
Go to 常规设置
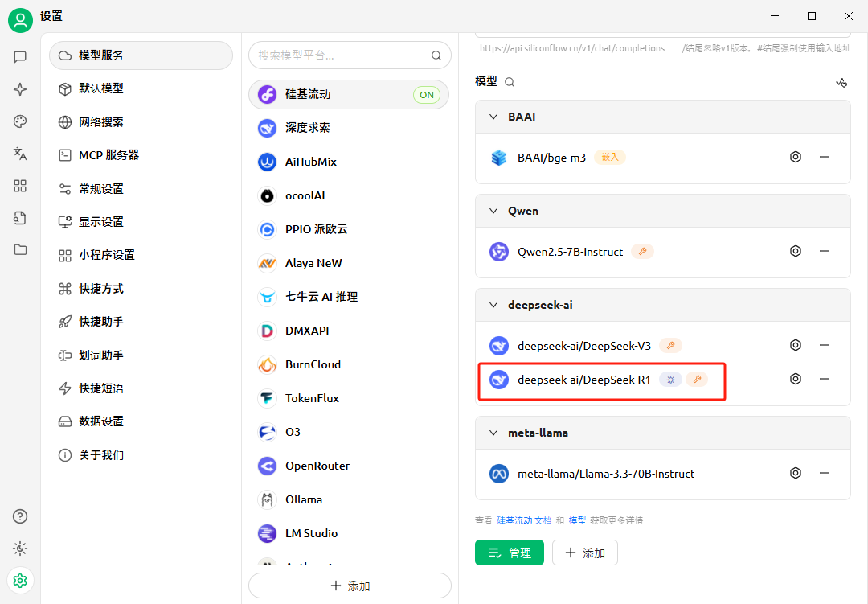point(141,189)
